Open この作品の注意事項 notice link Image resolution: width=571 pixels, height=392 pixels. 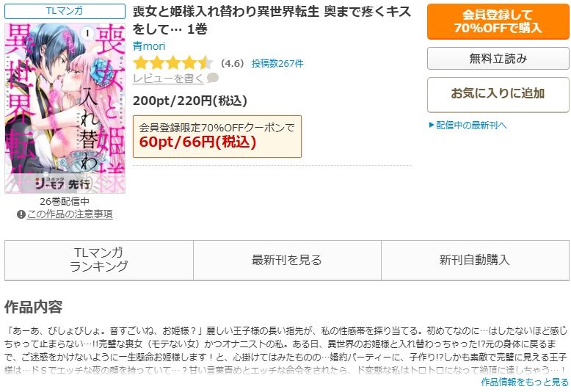coord(70,214)
